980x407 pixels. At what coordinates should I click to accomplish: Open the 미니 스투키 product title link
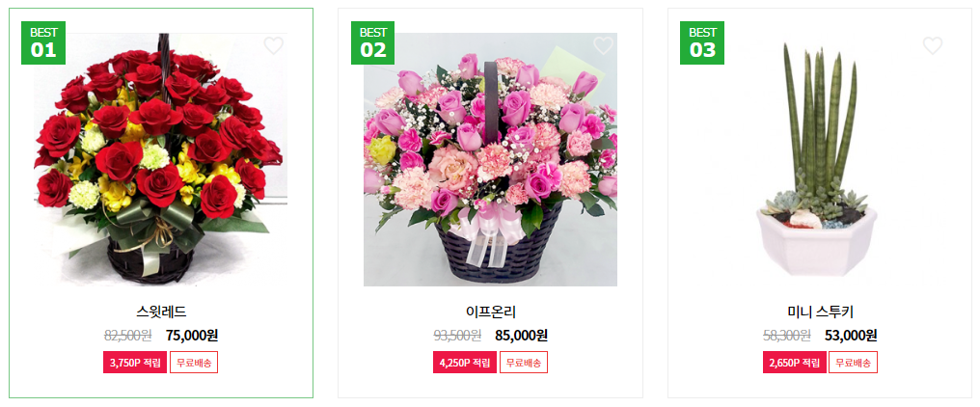[x=820, y=312]
